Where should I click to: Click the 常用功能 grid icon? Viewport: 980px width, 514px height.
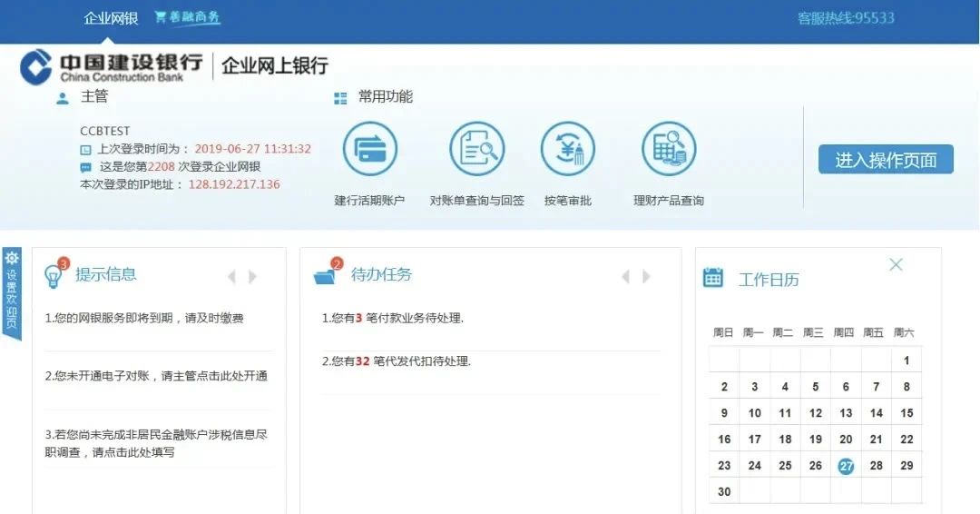pos(340,98)
